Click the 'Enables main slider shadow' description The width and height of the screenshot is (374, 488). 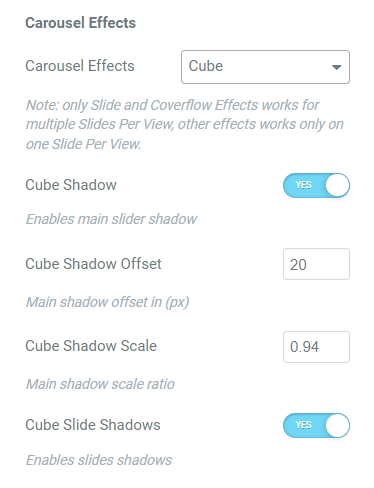tap(111, 219)
